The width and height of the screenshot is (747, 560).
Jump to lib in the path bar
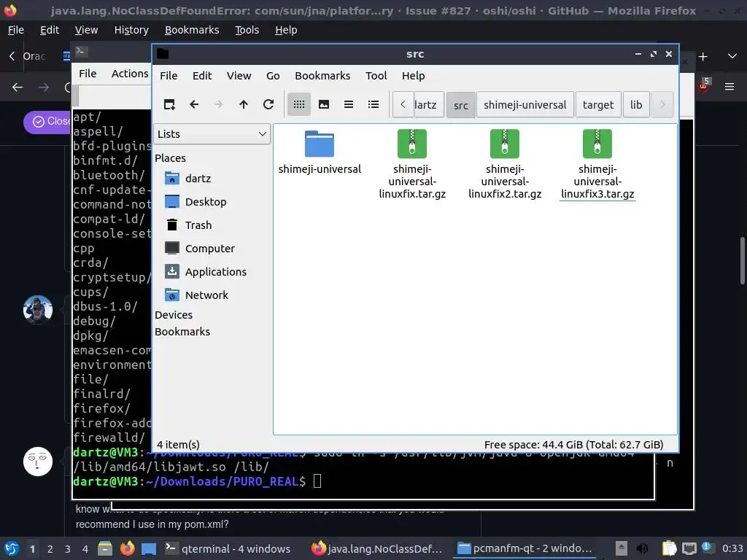(636, 105)
